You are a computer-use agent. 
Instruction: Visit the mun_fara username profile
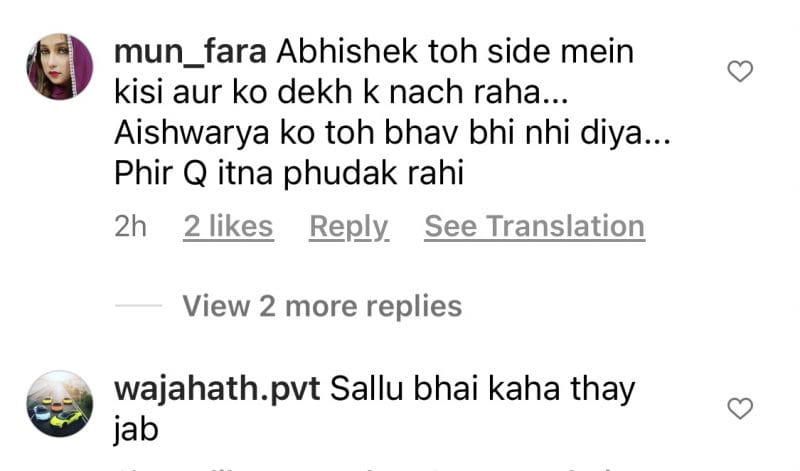pyautogui.click(x=190, y=52)
